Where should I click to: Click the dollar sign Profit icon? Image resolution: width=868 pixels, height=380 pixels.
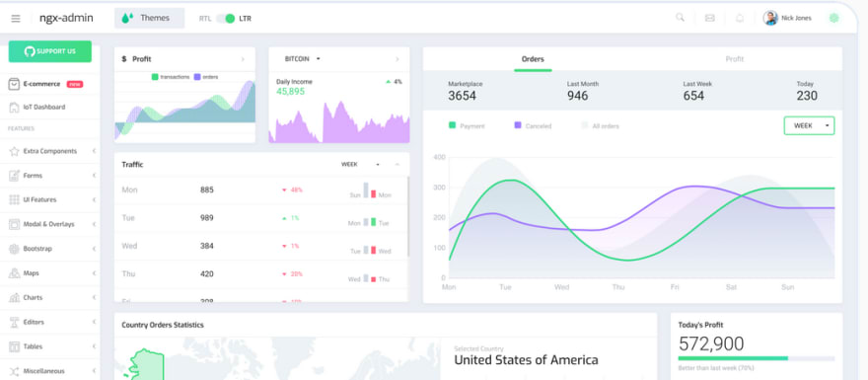124,59
